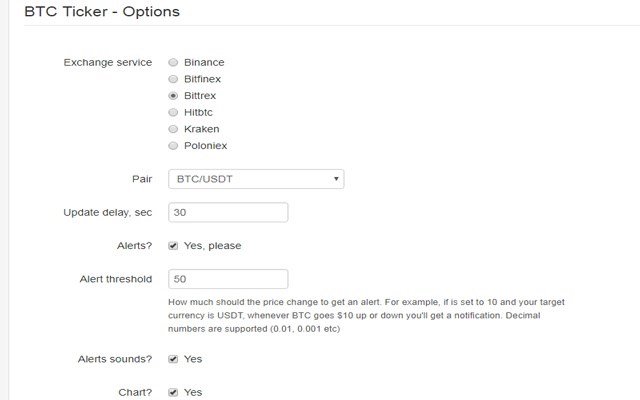Open the BTC/USDT pair dropdown
Viewport: 640px width, 400px height.
coord(255,179)
